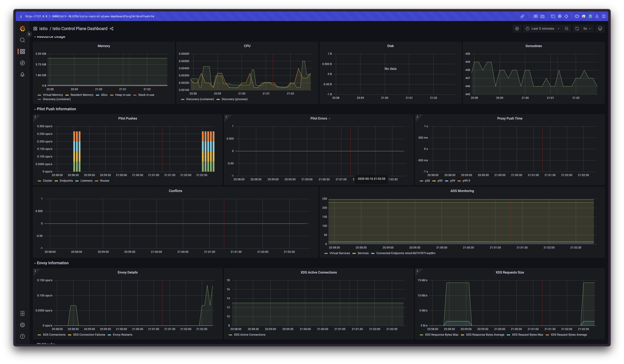Toggle XDS Connection Failures legend entry
This screenshot has width=624, height=364.
pyautogui.click(x=89, y=335)
